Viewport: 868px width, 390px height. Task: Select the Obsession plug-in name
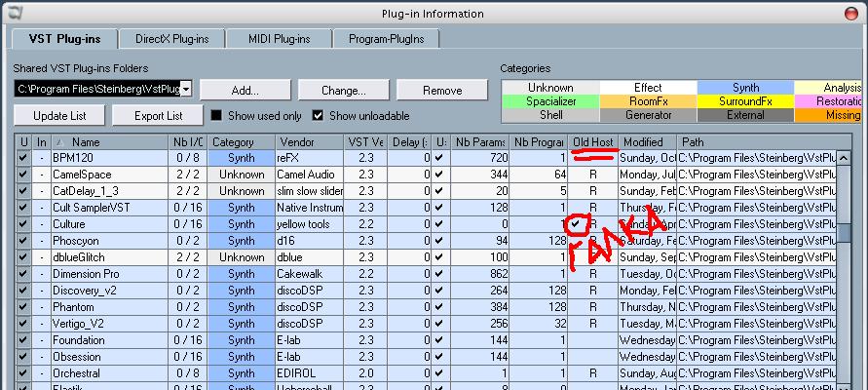[77, 357]
